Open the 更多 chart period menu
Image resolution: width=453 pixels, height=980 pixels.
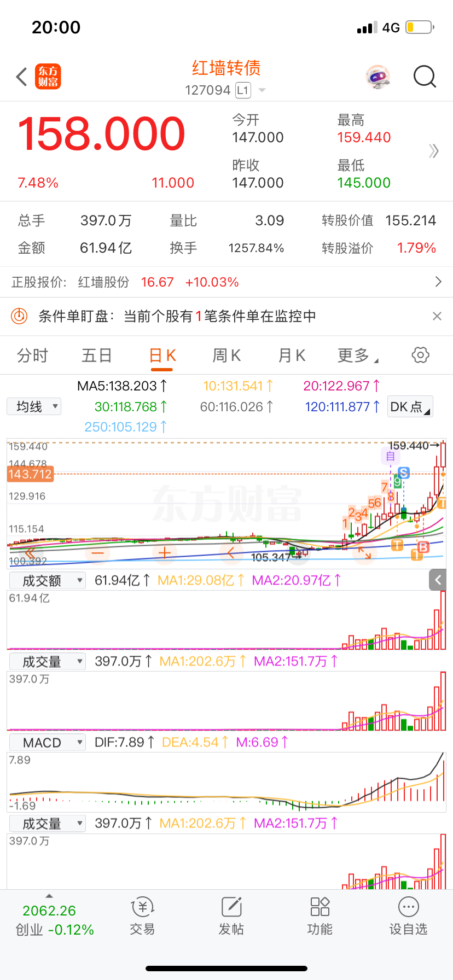click(x=358, y=355)
